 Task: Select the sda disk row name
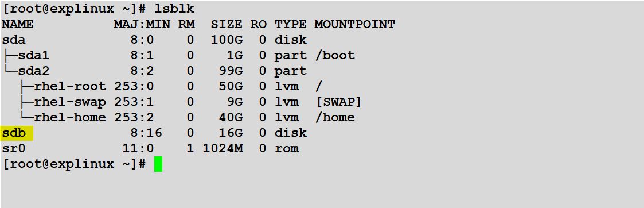click(14, 40)
